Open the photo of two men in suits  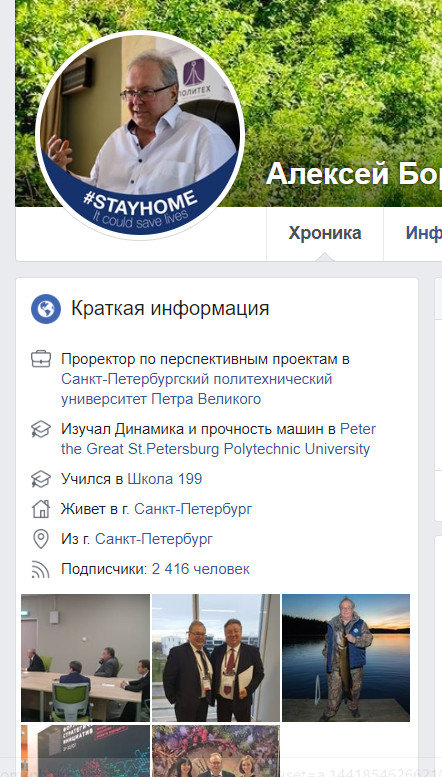[x=216, y=658]
